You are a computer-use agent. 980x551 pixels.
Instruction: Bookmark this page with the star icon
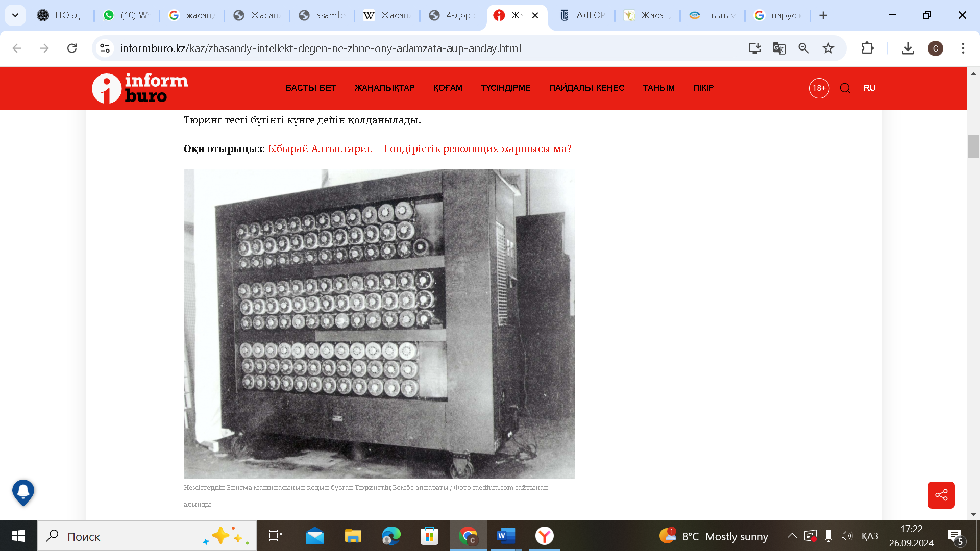click(x=828, y=48)
